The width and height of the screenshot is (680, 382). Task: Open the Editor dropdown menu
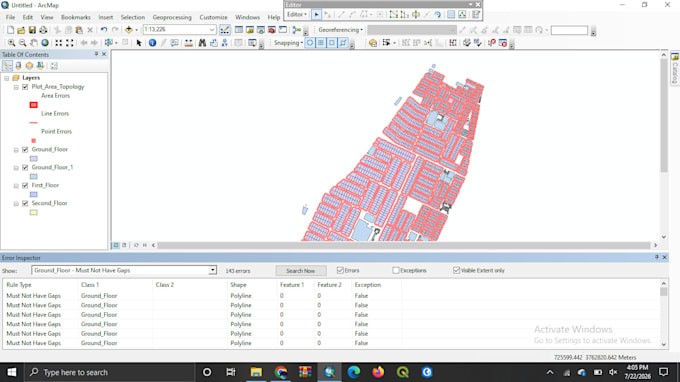point(297,15)
